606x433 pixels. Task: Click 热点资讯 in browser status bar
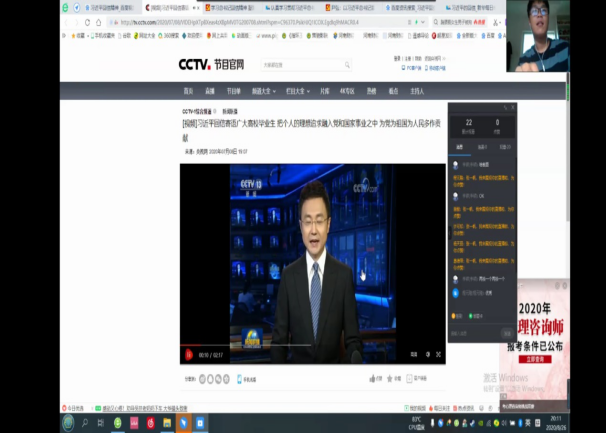(x=463, y=408)
